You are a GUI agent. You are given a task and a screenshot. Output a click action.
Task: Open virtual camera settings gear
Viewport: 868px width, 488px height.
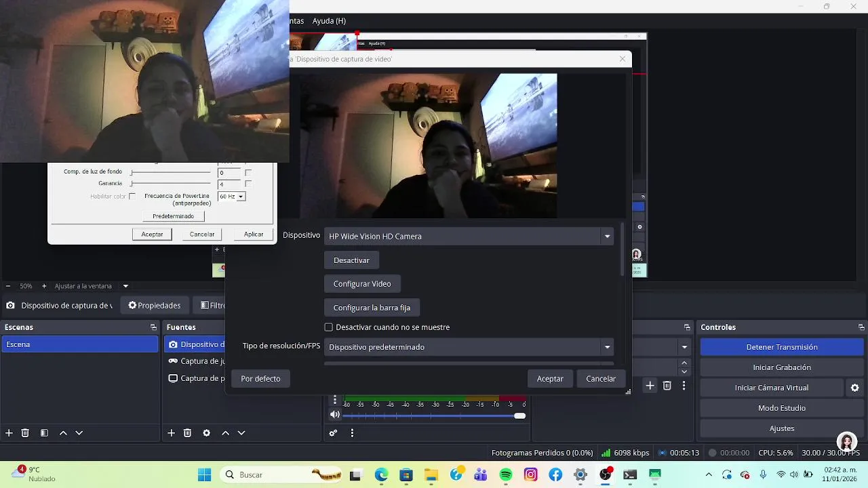coord(854,388)
